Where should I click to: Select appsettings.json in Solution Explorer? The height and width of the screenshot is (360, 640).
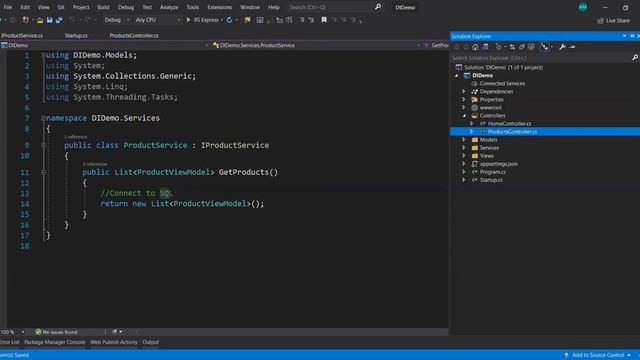tap(499, 164)
